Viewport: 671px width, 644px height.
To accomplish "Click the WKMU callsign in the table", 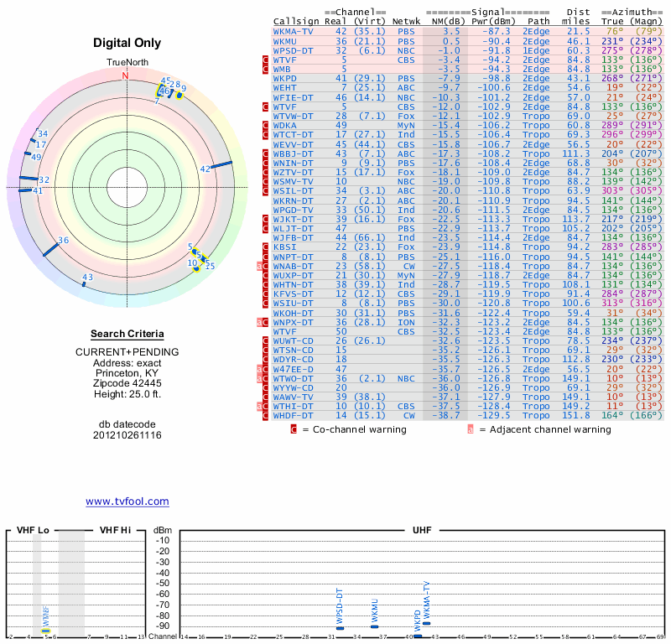I will pyautogui.click(x=285, y=40).
